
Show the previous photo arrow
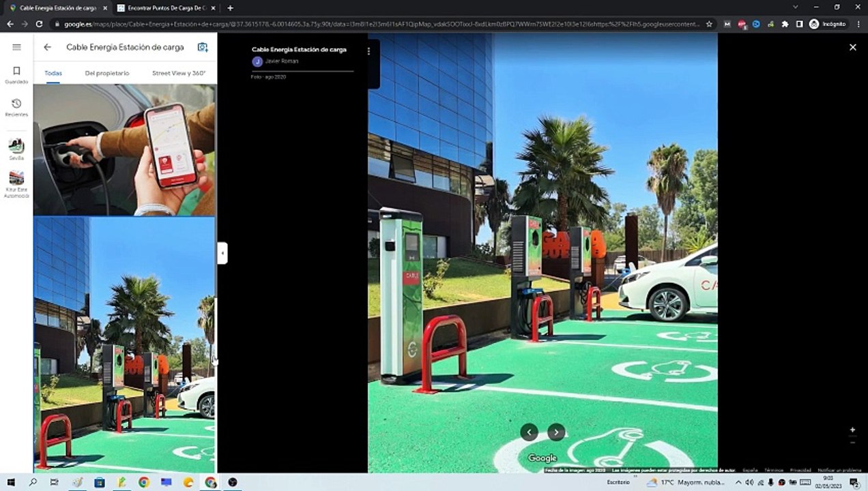[529, 432]
